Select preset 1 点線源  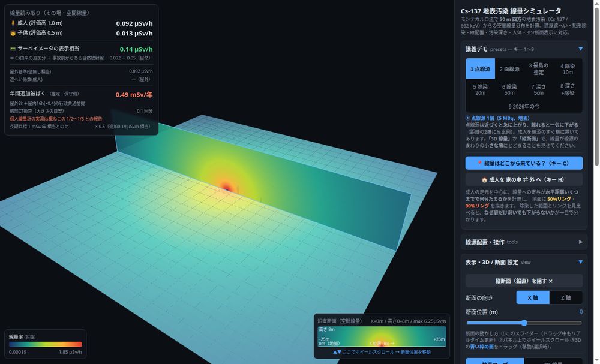click(x=480, y=69)
